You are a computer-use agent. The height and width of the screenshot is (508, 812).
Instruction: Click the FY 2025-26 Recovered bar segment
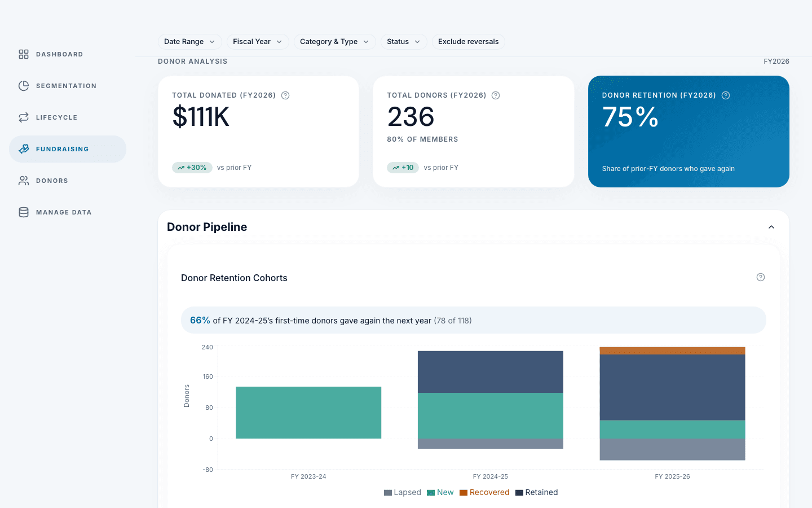pos(672,351)
